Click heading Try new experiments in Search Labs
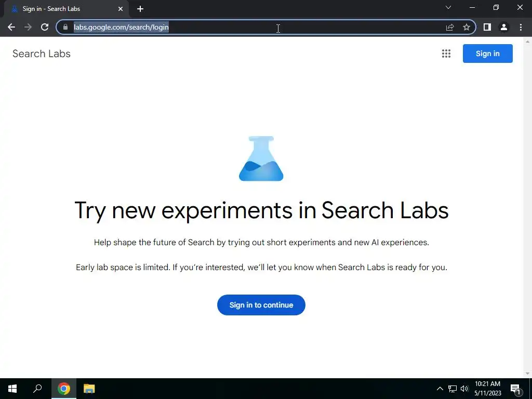Image resolution: width=532 pixels, height=399 pixels. point(261,210)
